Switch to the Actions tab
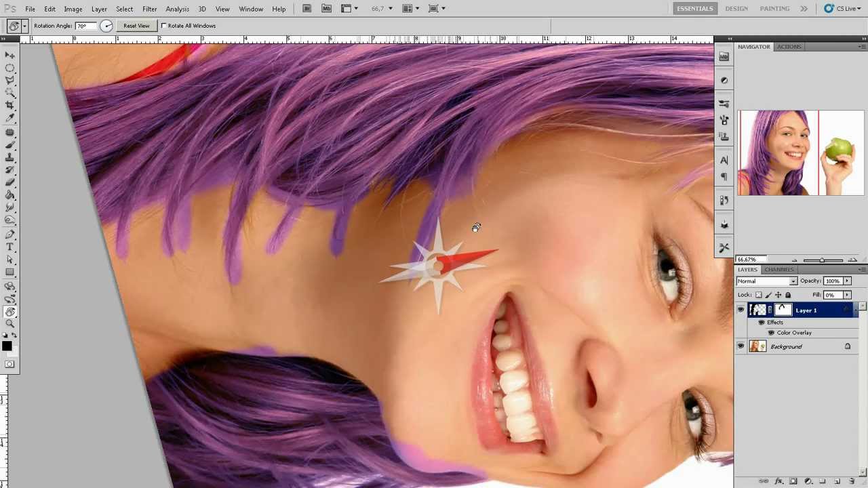The image size is (868, 488). point(789,47)
